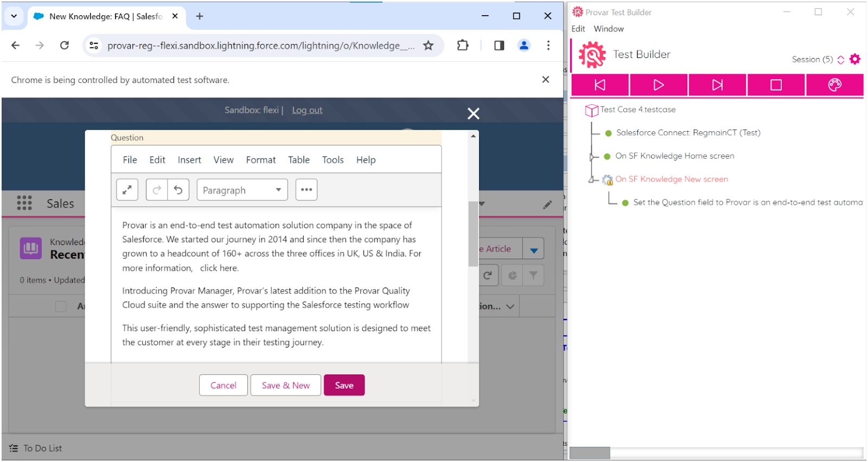Click the chart icon in list view controls
This screenshot has height=462, width=868.
tap(512, 275)
